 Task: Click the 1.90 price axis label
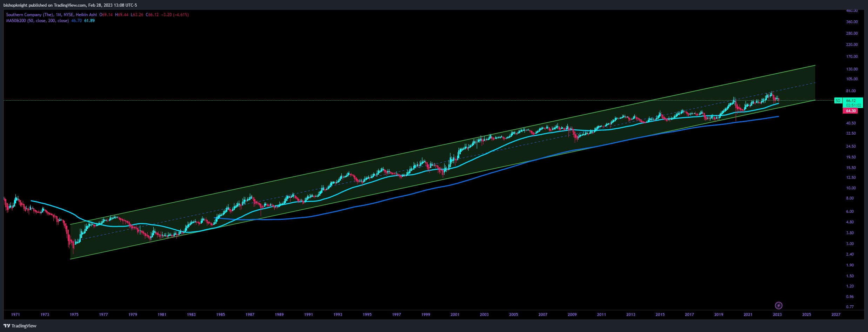pyautogui.click(x=850, y=265)
